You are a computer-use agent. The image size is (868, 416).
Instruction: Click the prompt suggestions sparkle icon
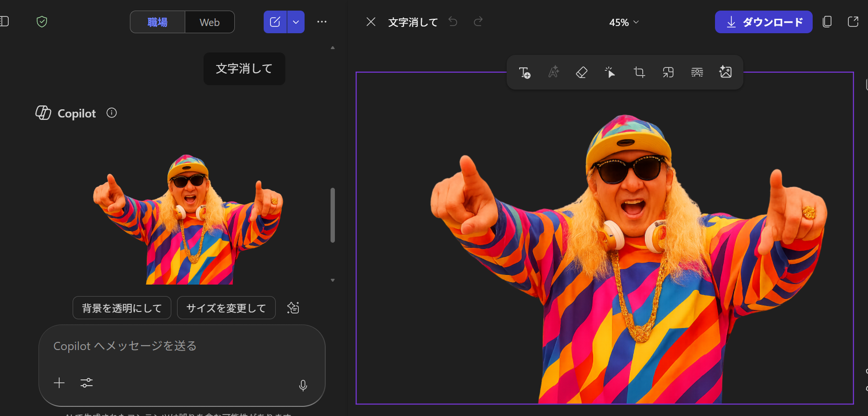(293, 308)
